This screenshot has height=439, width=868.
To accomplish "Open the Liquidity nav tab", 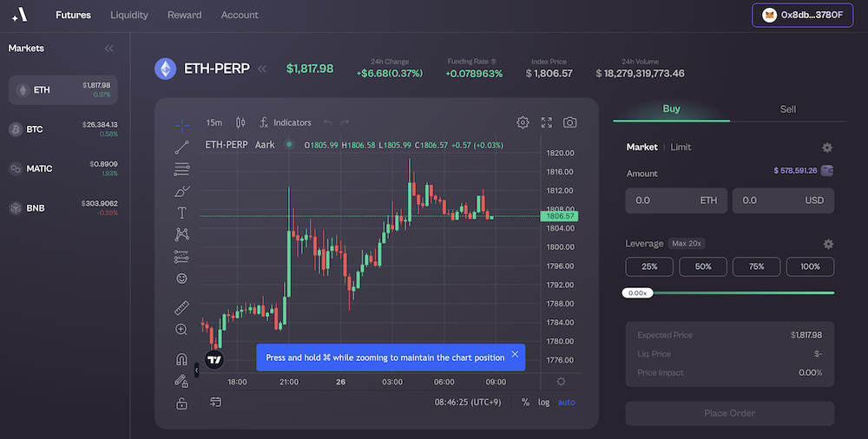I will [x=129, y=15].
